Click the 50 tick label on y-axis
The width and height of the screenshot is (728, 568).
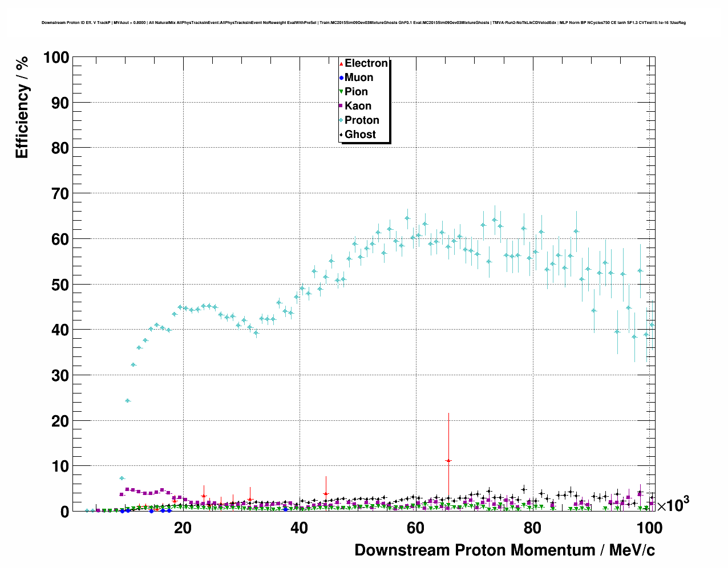[x=60, y=285]
